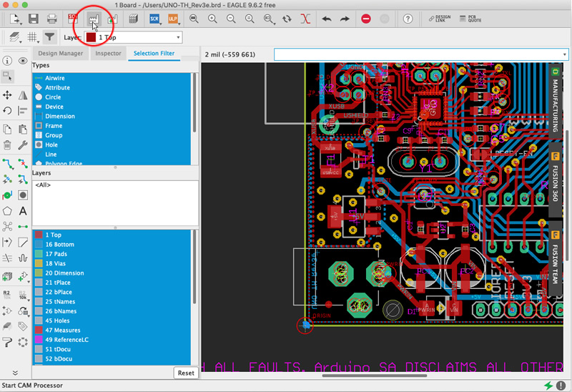The image size is (572, 392).
Task: Open the Manufacturing preview box icon
Action: point(134,19)
